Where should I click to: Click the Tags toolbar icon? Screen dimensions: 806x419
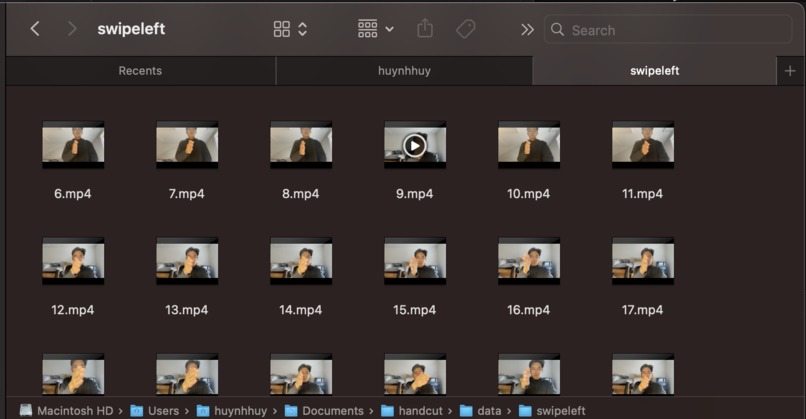(466, 29)
